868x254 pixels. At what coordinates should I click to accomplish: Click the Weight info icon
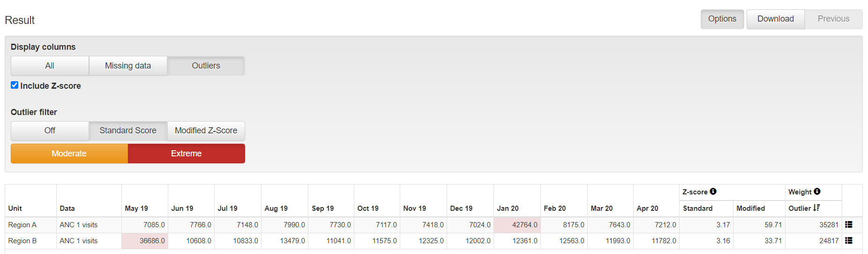[817, 192]
